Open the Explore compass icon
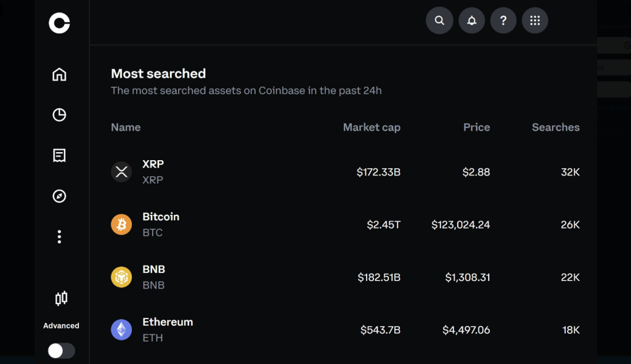 tap(59, 196)
